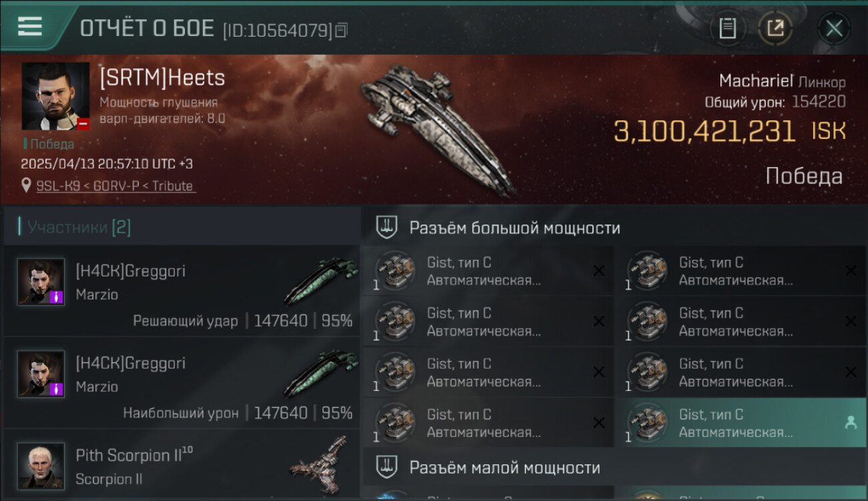This screenshot has width=868, height=501.
Task: Click Heets pilot portrait
Action: pyautogui.click(x=55, y=96)
